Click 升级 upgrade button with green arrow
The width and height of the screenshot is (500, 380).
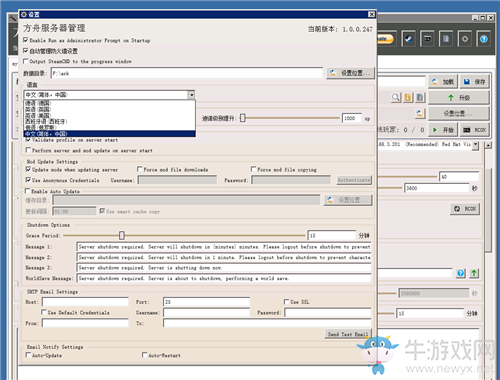point(459,98)
